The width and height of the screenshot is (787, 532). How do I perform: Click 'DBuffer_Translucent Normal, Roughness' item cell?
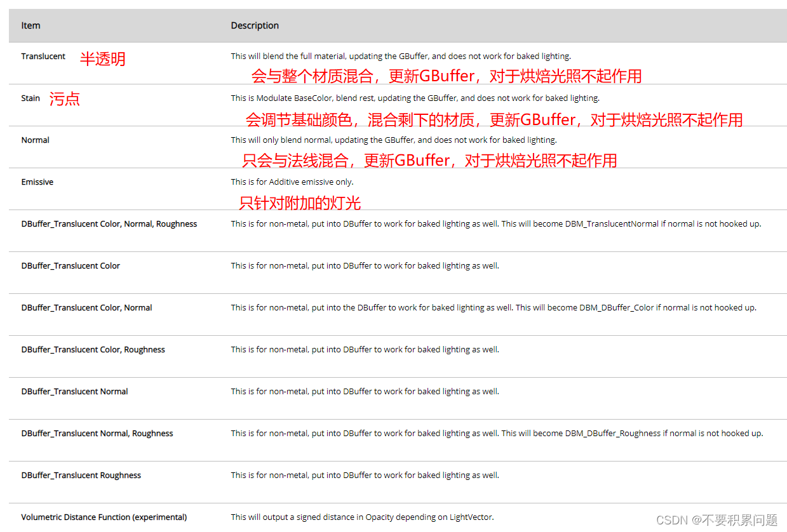(97, 434)
